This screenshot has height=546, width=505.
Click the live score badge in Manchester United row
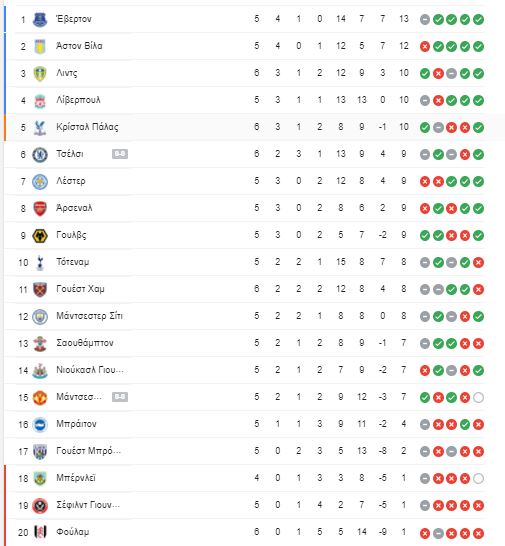point(120,397)
